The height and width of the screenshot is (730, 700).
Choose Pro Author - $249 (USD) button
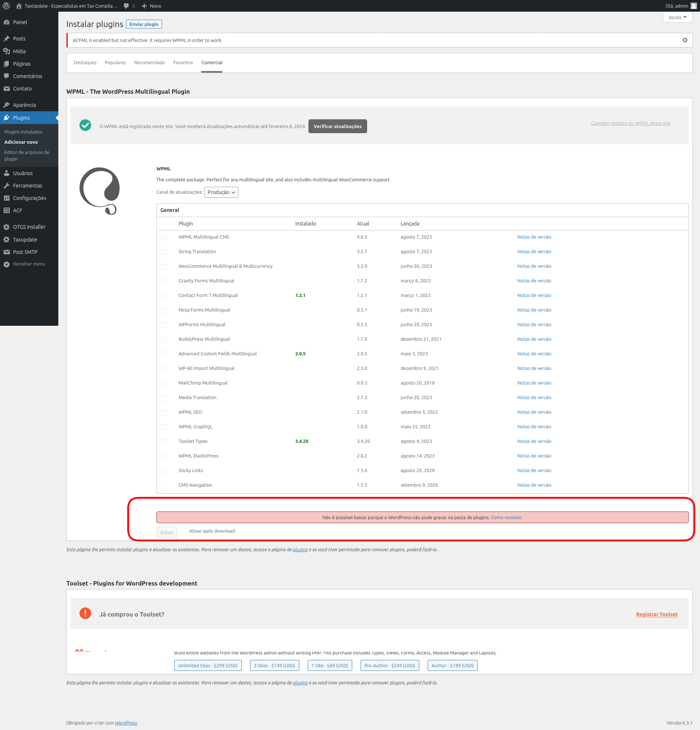tap(390, 665)
